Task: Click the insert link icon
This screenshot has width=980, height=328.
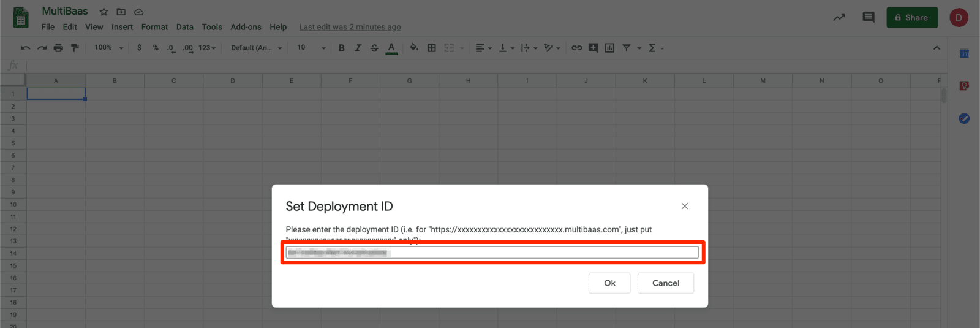Action: pyautogui.click(x=576, y=48)
